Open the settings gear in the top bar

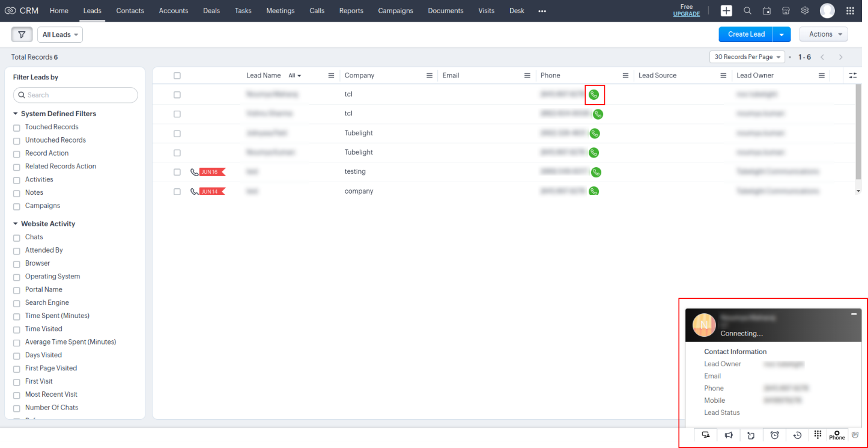click(804, 11)
